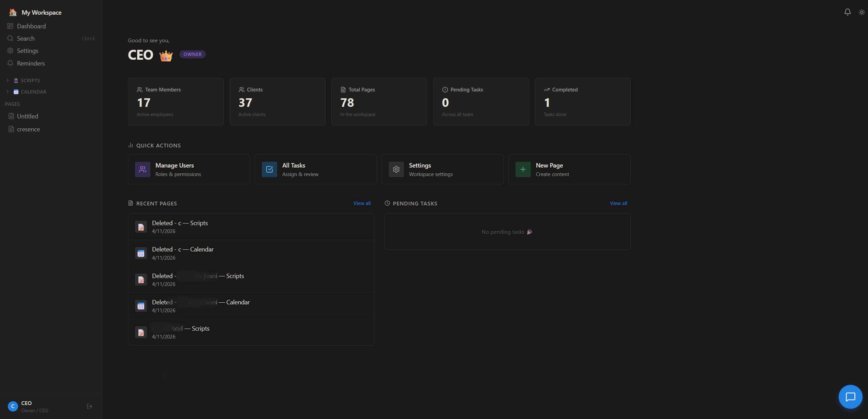This screenshot has width=868, height=419.
Task: Click the All Tasks checkbox icon
Action: [x=269, y=169]
